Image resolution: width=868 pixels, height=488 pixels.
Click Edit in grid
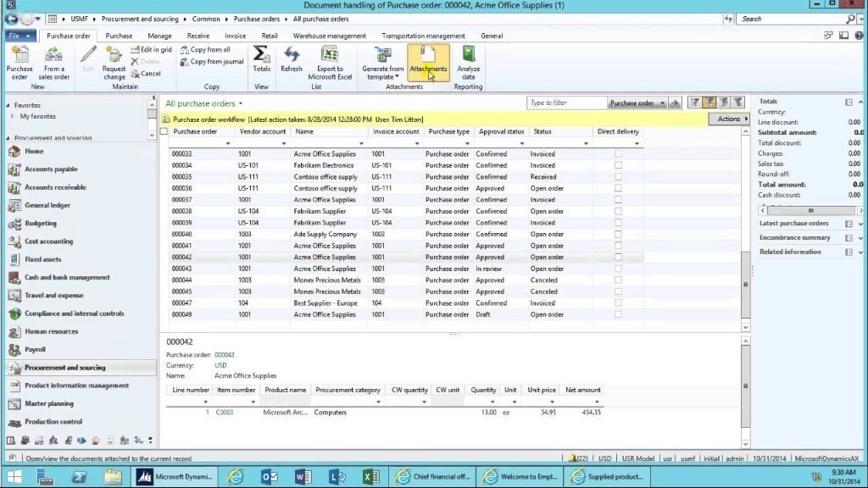point(151,49)
